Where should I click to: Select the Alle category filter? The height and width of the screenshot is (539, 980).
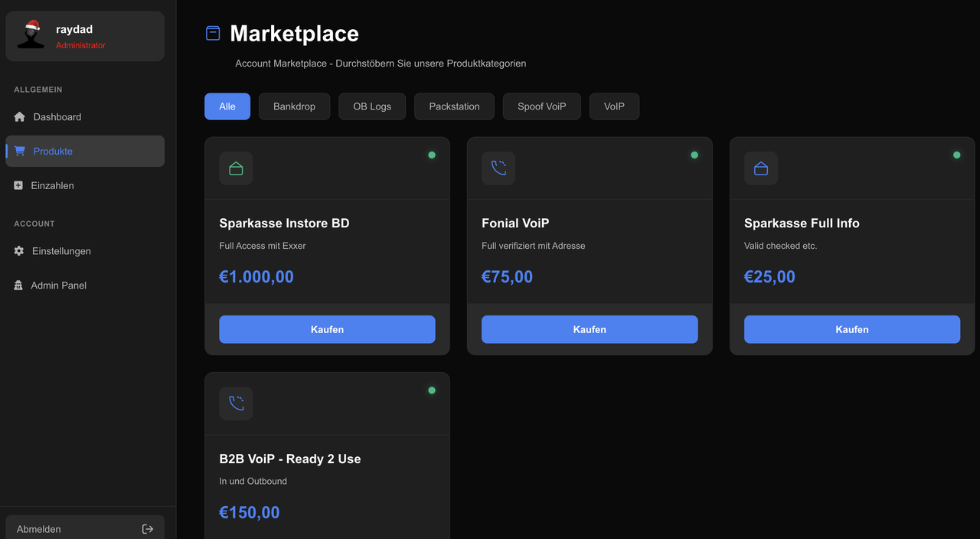coord(227,106)
